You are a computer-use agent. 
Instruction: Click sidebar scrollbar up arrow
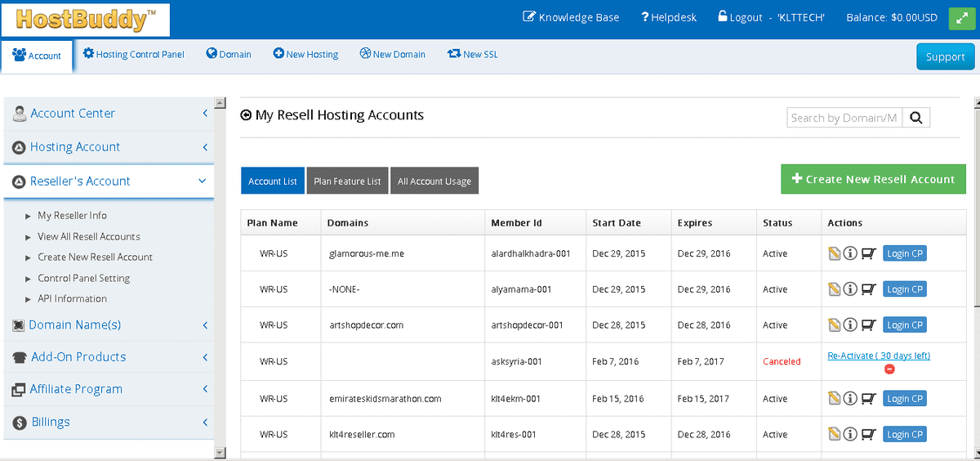(220, 103)
